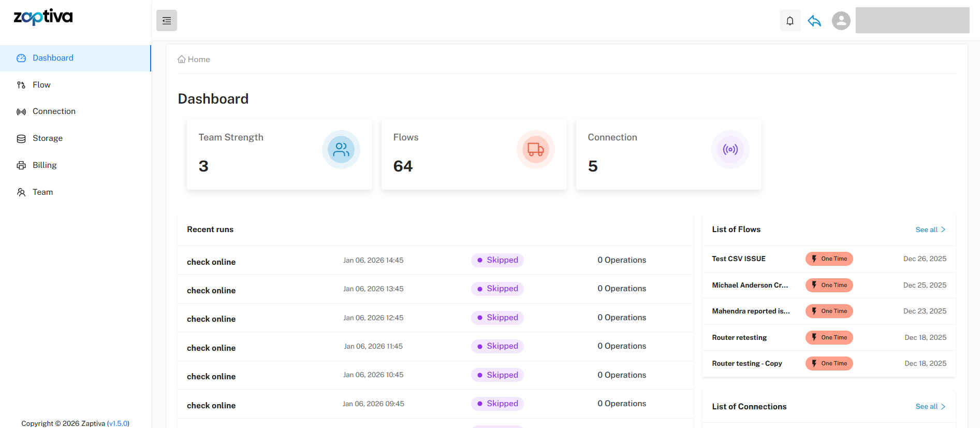Click the Flows truck icon
This screenshot has width=980, height=428.
(535, 150)
